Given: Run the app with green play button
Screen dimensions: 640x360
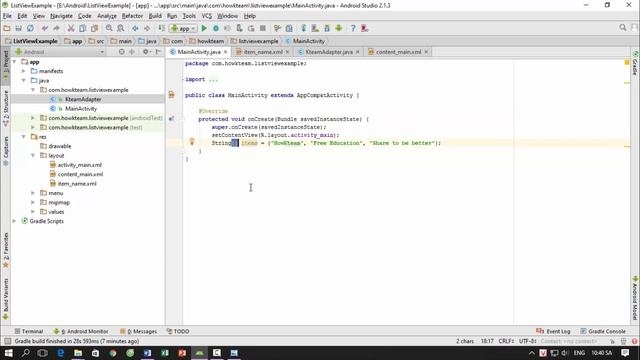Looking at the screenshot, I should point(204,28).
